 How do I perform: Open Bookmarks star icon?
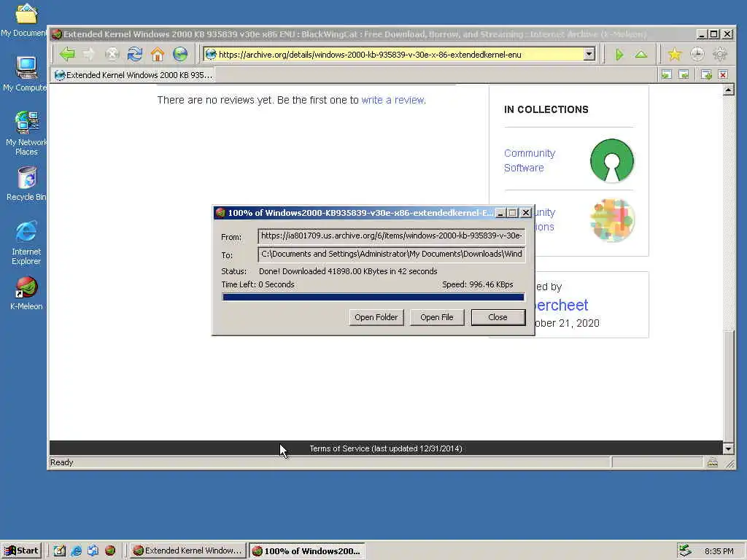(675, 54)
